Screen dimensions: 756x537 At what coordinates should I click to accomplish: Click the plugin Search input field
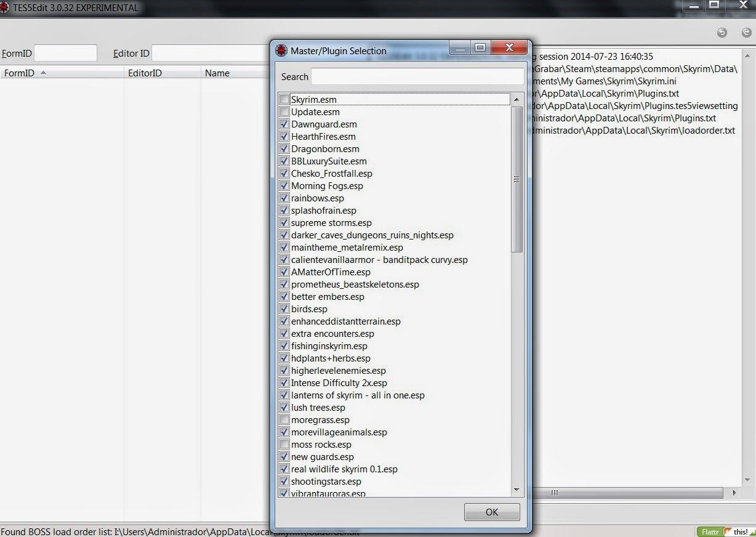pyautogui.click(x=417, y=77)
